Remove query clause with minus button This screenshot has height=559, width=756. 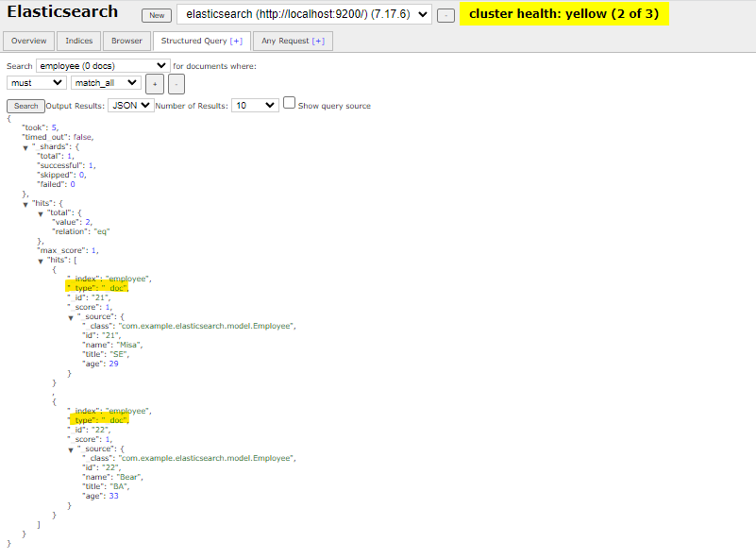tap(176, 84)
